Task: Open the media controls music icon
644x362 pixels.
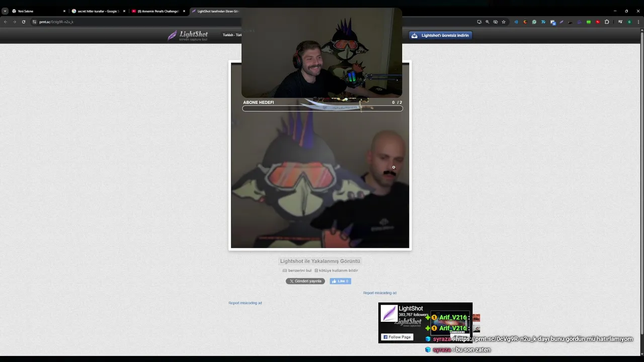Action: pyautogui.click(x=620, y=22)
